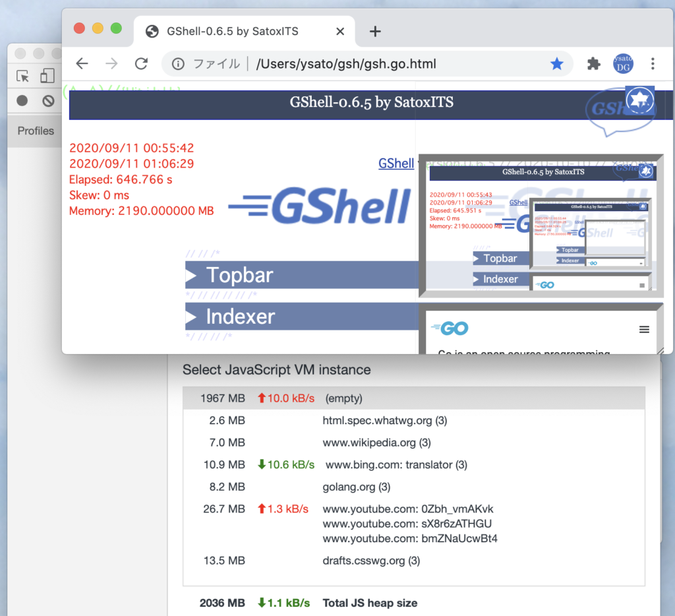Select the GShell-0.6.5 by SatoxITS tab

tap(232, 31)
